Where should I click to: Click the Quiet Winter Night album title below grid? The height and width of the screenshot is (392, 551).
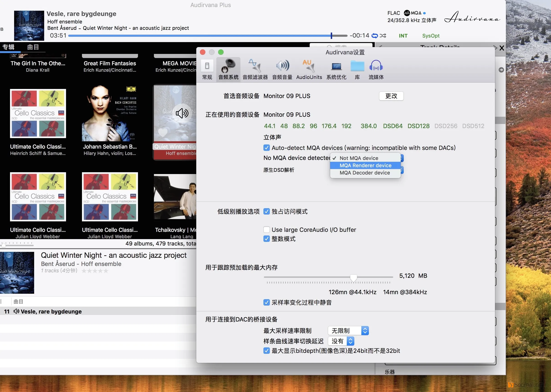click(114, 255)
